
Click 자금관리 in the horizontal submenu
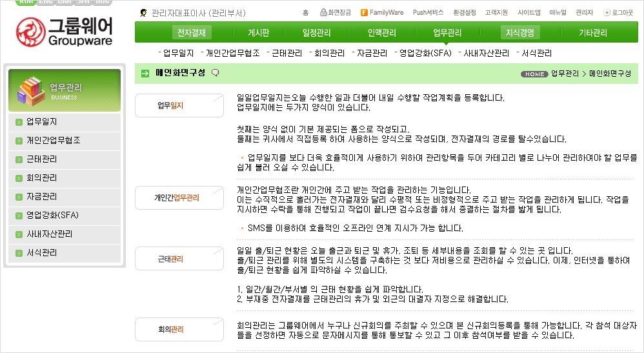(x=372, y=54)
